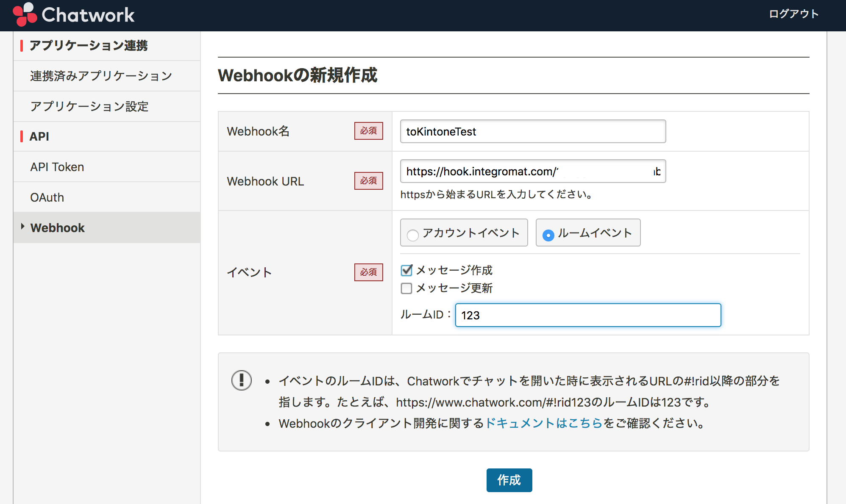Click the arrow beside Webhook in the sidebar
Viewport: 846px width, 504px height.
(x=22, y=227)
